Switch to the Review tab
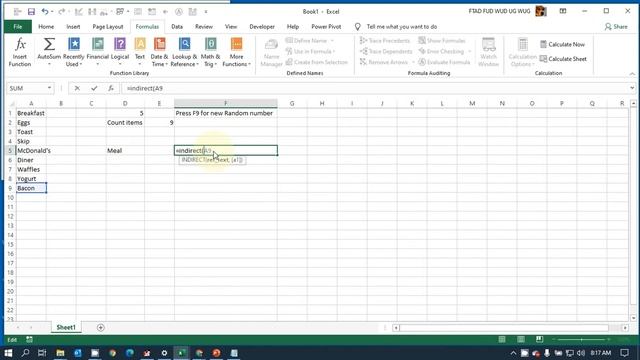The height and width of the screenshot is (360, 640). (x=204, y=27)
